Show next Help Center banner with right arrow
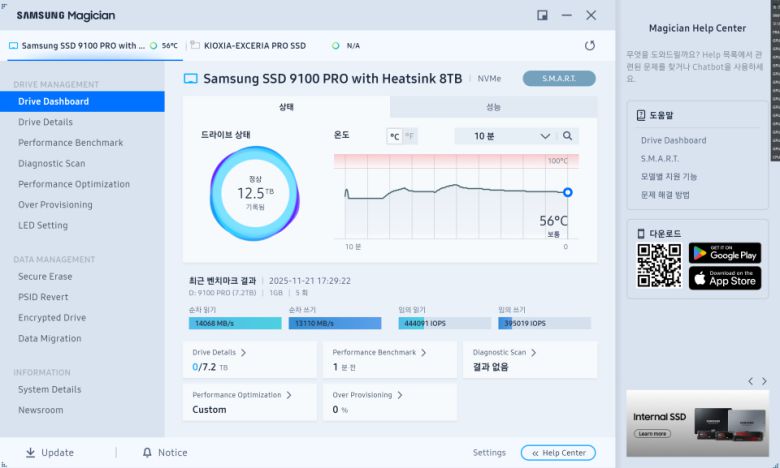780x468 pixels. pyautogui.click(x=764, y=381)
